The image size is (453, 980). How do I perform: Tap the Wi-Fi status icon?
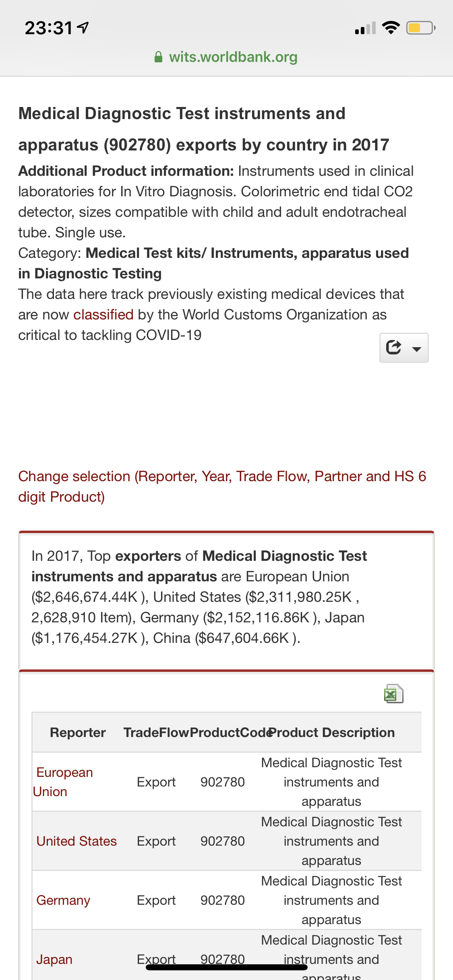tap(391, 28)
